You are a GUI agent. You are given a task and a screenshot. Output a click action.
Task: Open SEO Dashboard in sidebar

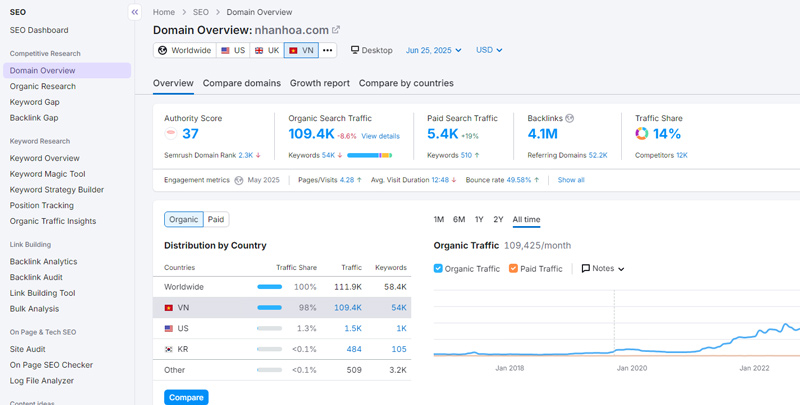(39, 30)
